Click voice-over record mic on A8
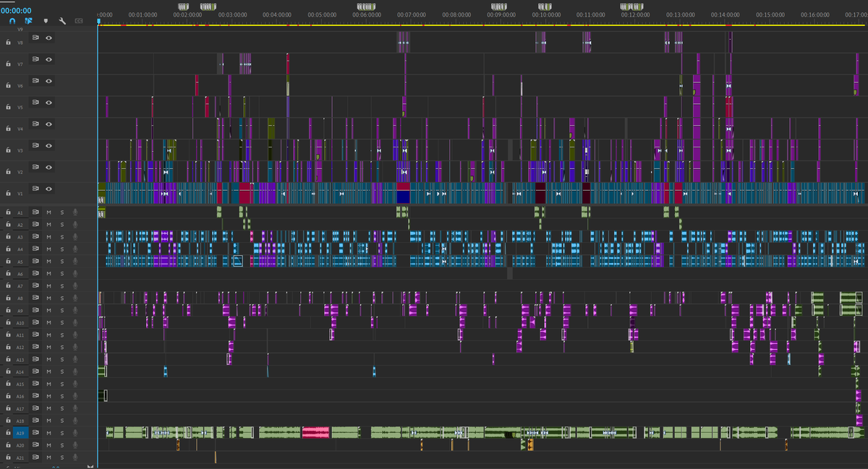The width and height of the screenshot is (868, 469). point(75,298)
